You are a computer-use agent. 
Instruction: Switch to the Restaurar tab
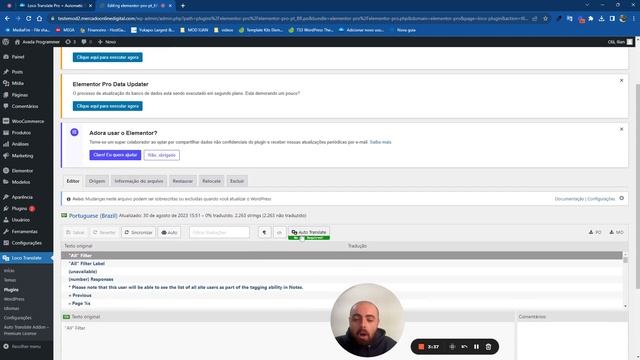click(182, 181)
